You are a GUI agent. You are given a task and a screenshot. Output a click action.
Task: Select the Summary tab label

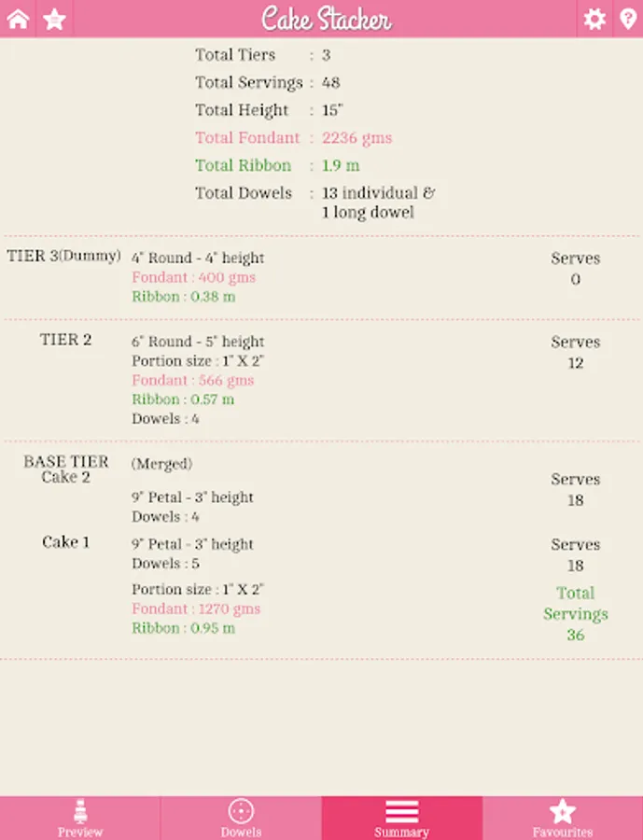click(401, 832)
